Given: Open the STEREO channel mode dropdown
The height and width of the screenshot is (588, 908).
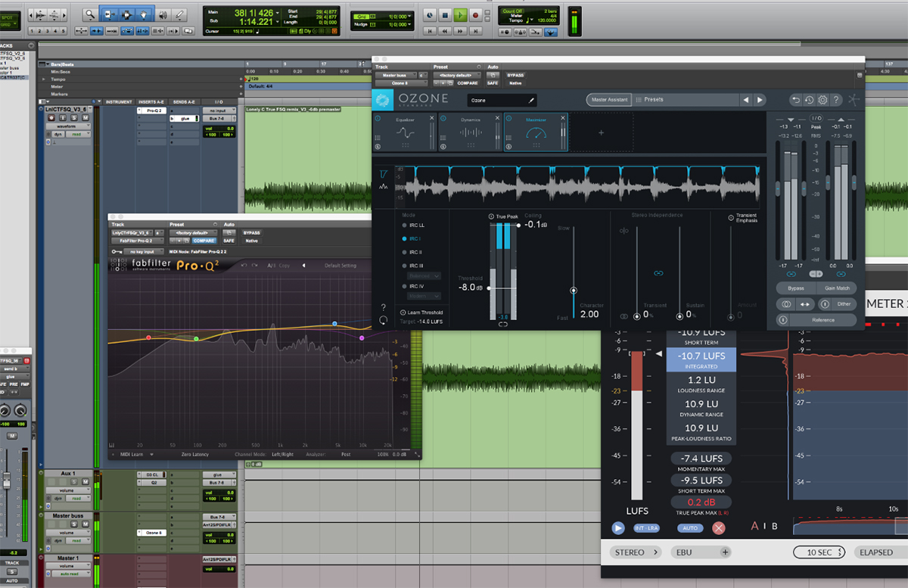Looking at the screenshot, I should 636,552.
